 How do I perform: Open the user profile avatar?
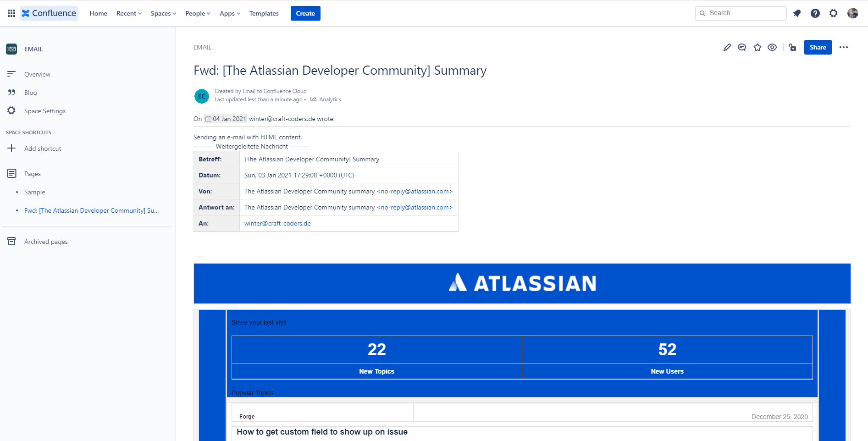click(853, 13)
